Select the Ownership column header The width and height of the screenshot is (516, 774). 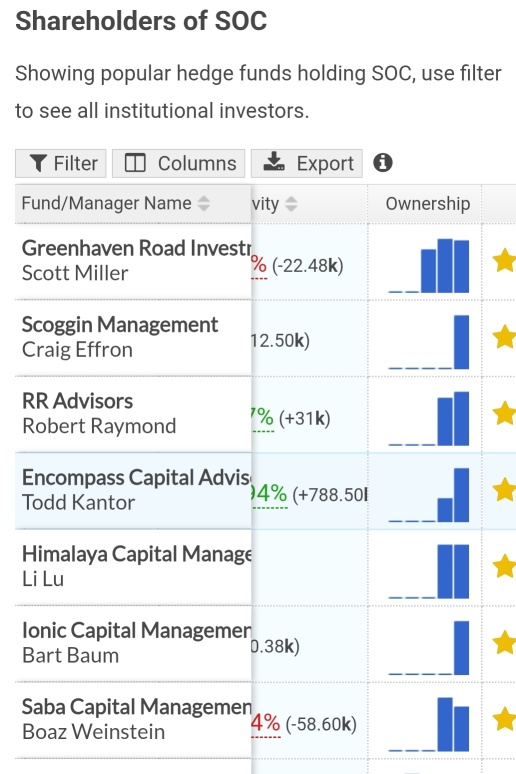click(x=428, y=204)
